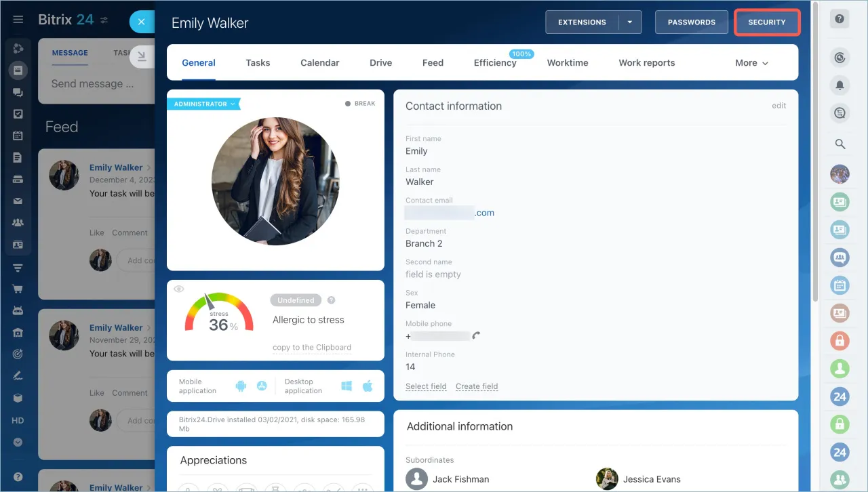Open the signature pen icon in left sidebar
868x492 pixels.
pos(18,375)
